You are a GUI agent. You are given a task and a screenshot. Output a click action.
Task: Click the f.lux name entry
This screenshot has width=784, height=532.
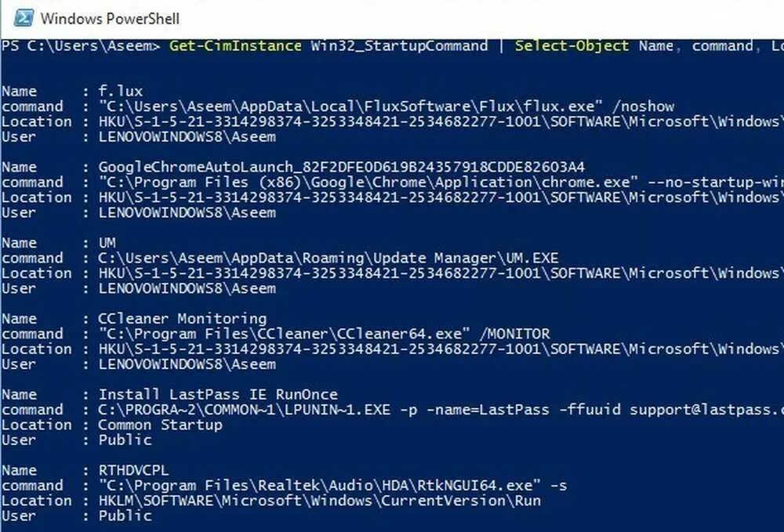(x=121, y=91)
